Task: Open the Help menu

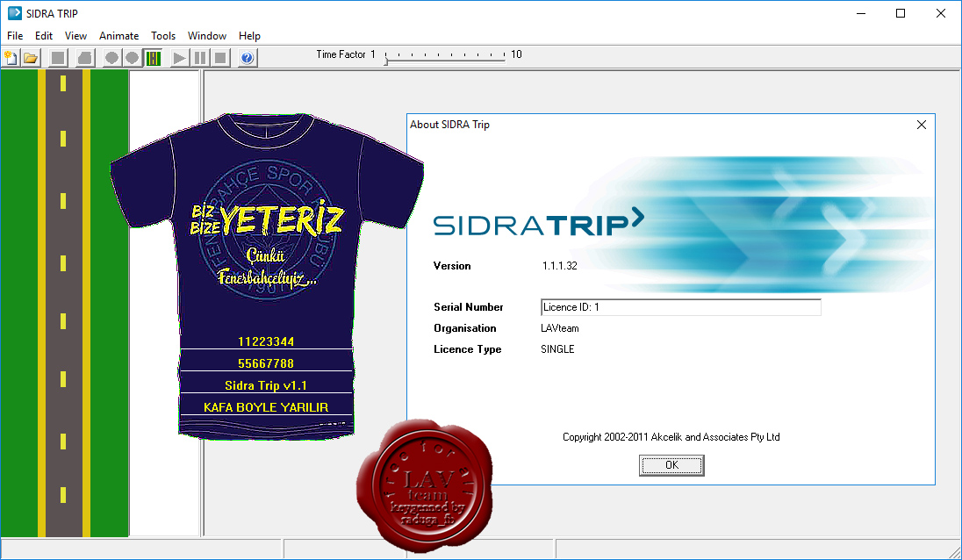Action: click(249, 36)
